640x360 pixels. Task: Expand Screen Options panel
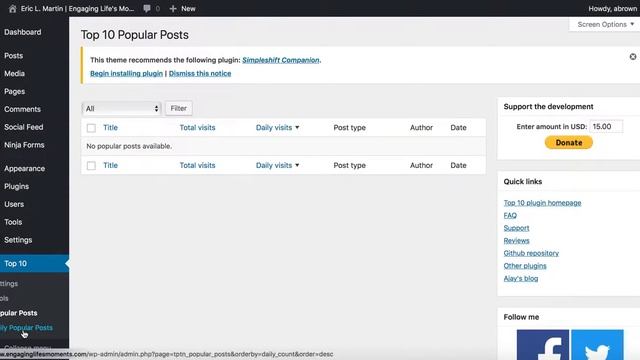click(606, 24)
